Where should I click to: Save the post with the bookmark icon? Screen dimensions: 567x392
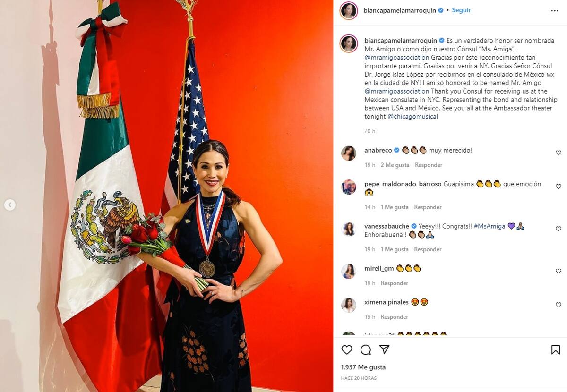click(x=556, y=349)
